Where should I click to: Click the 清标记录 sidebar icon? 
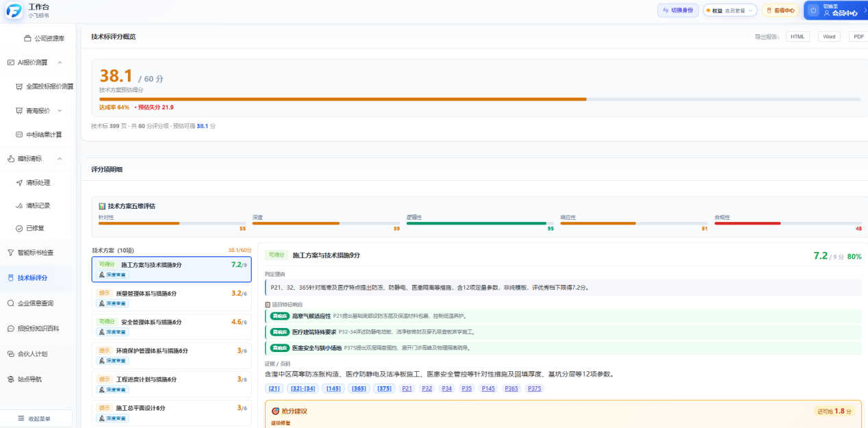(x=19, y=205)
